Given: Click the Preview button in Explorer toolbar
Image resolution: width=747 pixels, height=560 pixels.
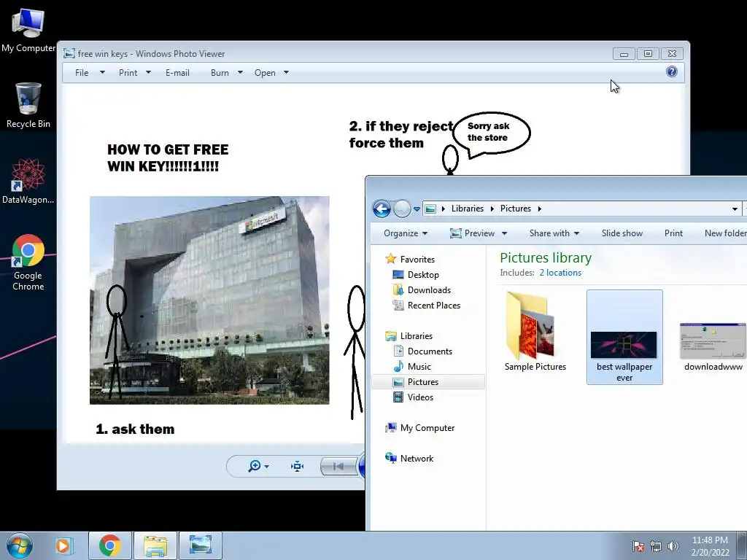Looking at the screenshot, I should pos(472,233).
